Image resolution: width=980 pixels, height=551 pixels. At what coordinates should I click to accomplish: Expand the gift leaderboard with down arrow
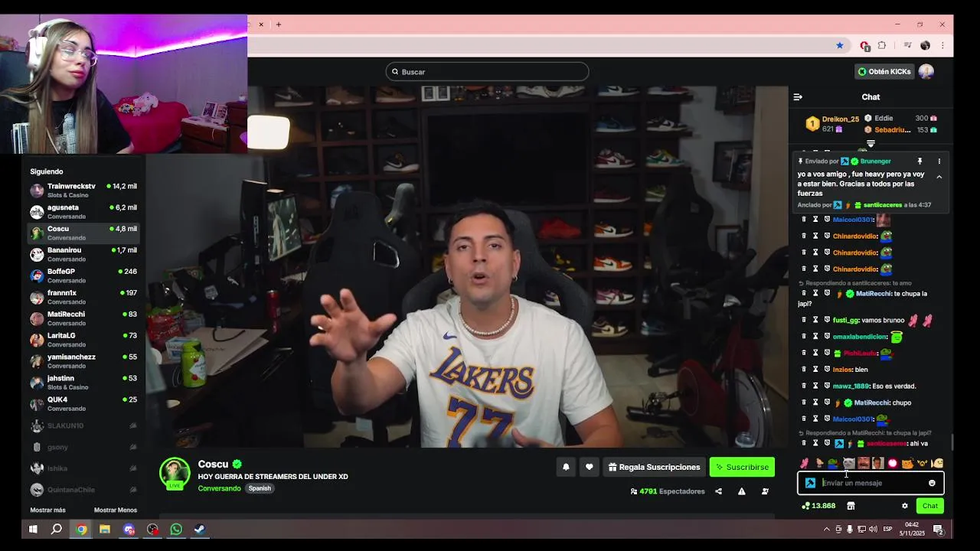(871, 143)
